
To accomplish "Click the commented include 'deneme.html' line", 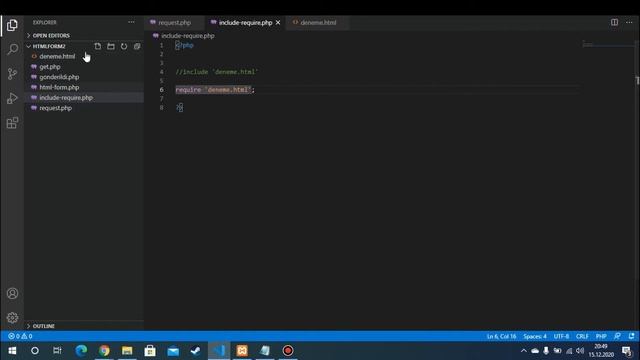I will coord(217,72).
